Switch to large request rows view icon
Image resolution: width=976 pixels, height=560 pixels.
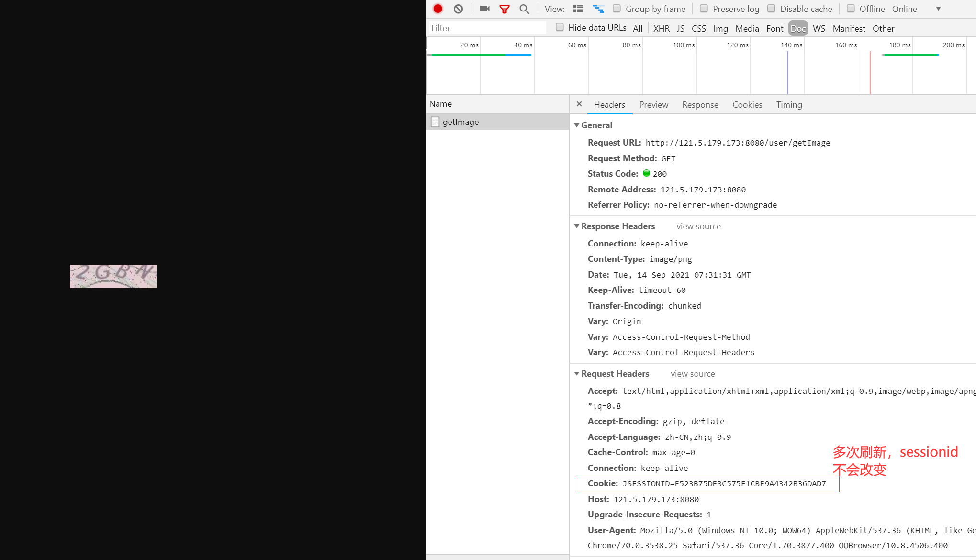coord(578,9)
